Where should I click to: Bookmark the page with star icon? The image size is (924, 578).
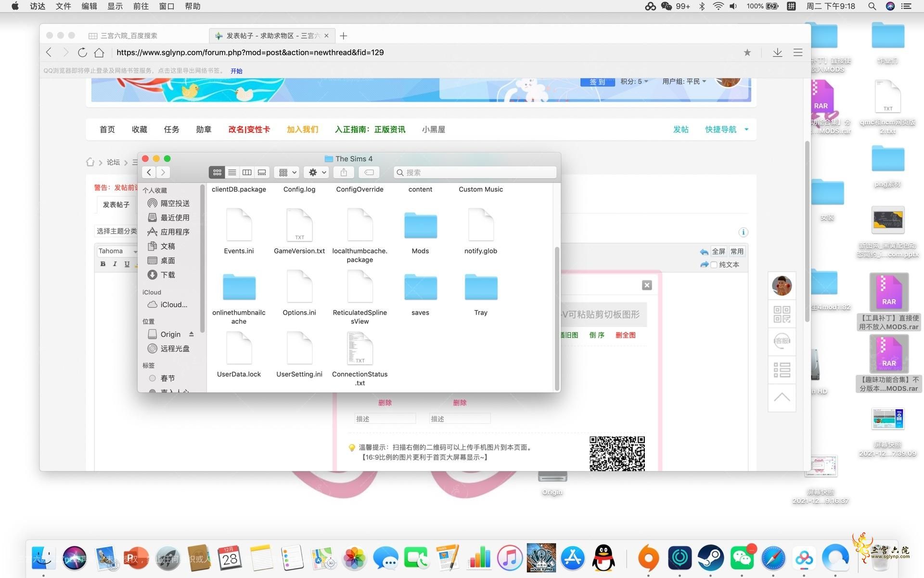(747, 53)
